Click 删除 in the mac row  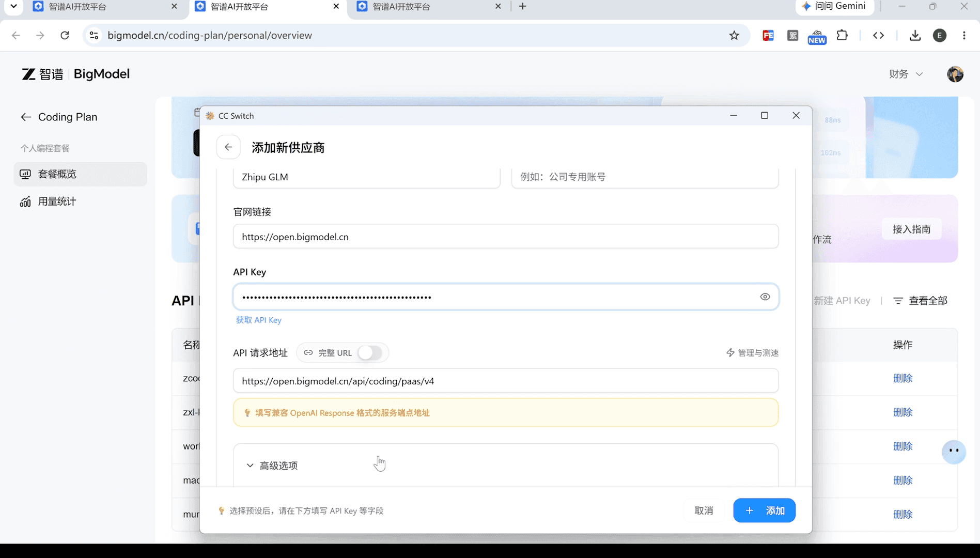tap(903, 481)
